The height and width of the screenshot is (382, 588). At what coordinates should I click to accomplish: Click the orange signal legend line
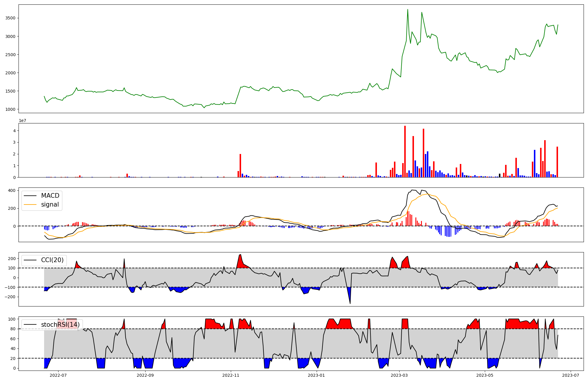30,205
